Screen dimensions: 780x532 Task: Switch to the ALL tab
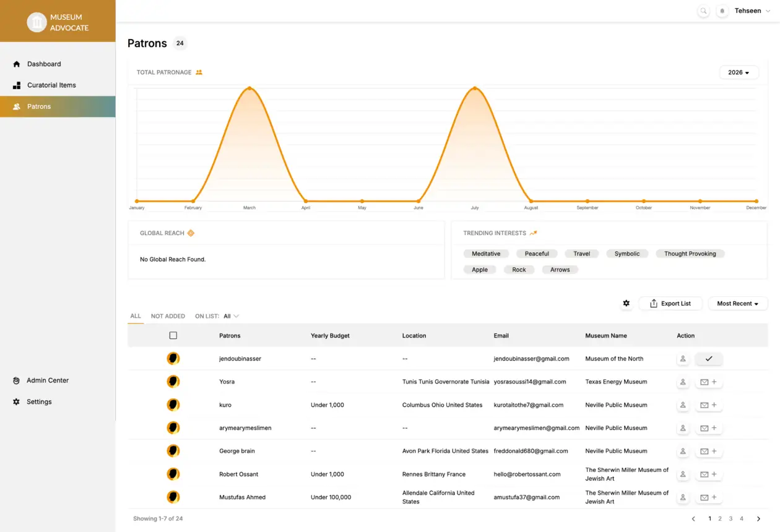coord(136,316)
